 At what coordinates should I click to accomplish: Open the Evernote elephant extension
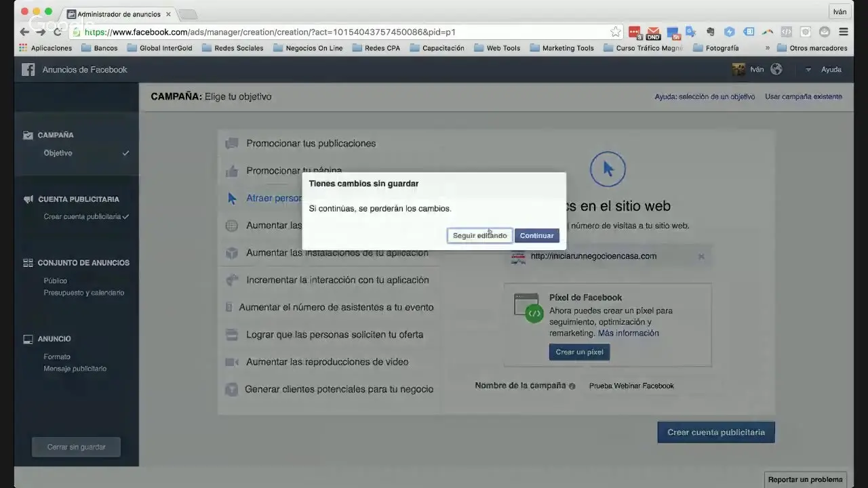710,31
